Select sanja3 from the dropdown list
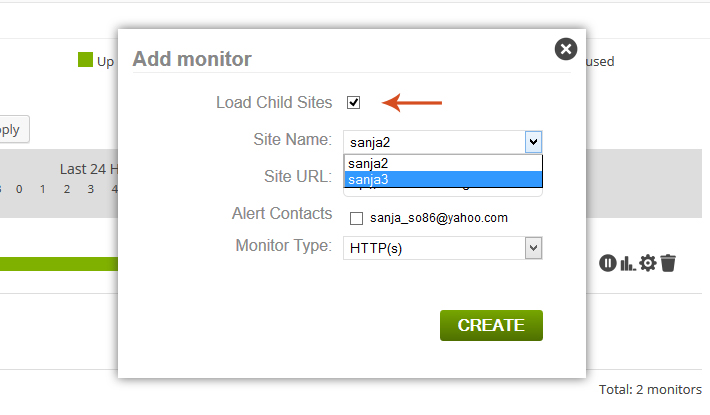710x415 pixels. pos(443,179)
